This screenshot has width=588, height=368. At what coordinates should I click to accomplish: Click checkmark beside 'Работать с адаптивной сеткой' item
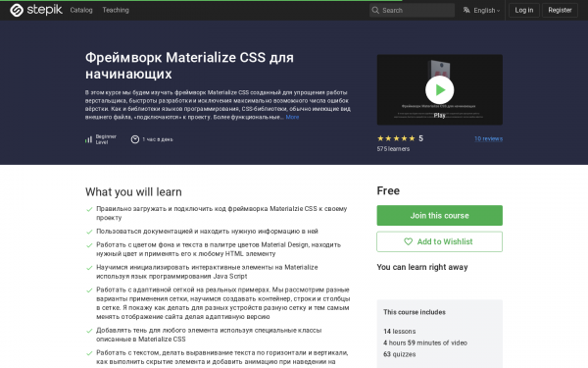coord(89,290)
